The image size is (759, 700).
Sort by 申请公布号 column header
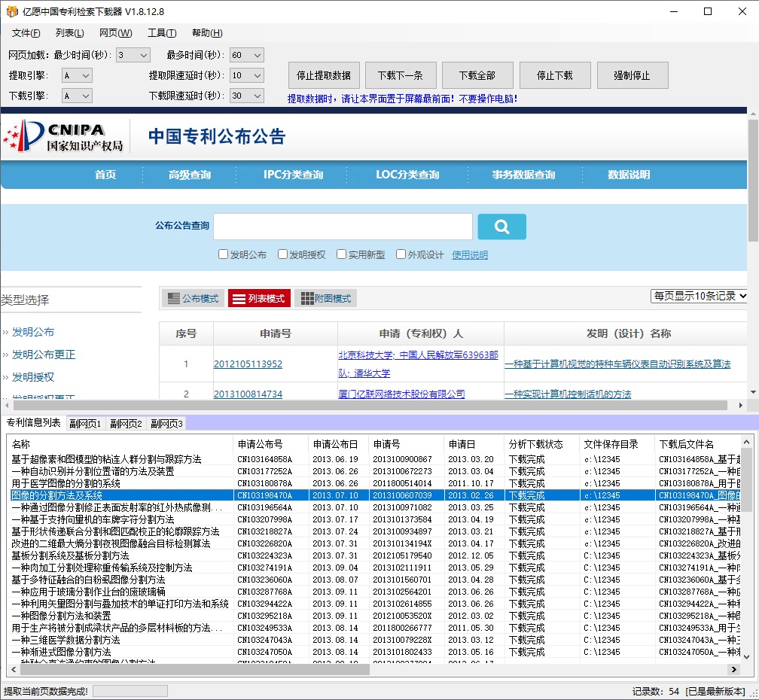click(270, 443)
